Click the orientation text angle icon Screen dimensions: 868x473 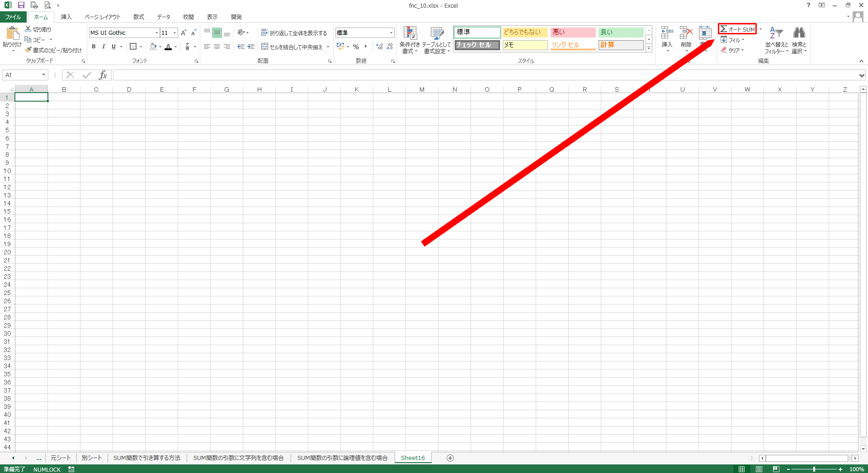[x=241, y=33]
